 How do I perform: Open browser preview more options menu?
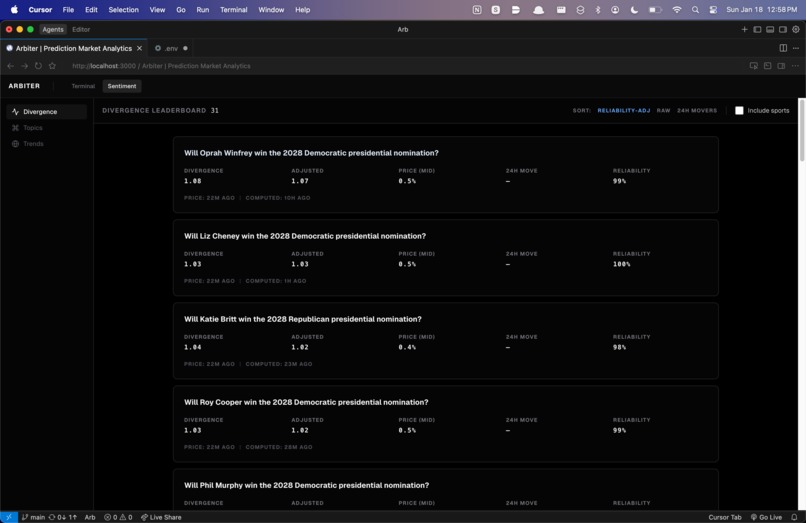[x=795, y=66]
